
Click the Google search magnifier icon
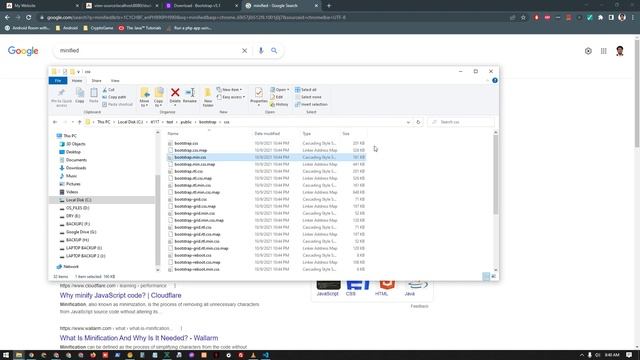(x=274, y=51)
